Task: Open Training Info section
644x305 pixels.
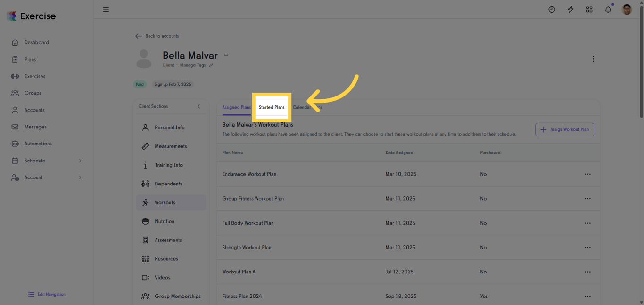Action: point(171,165)
